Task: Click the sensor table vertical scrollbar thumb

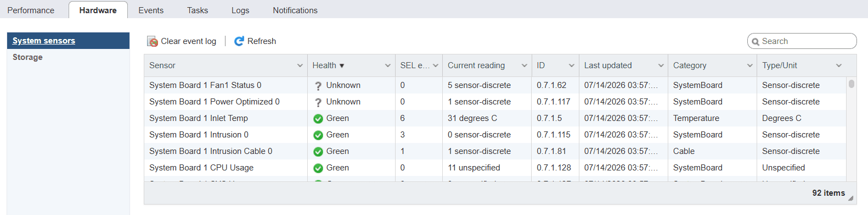Action: [852, 84]
